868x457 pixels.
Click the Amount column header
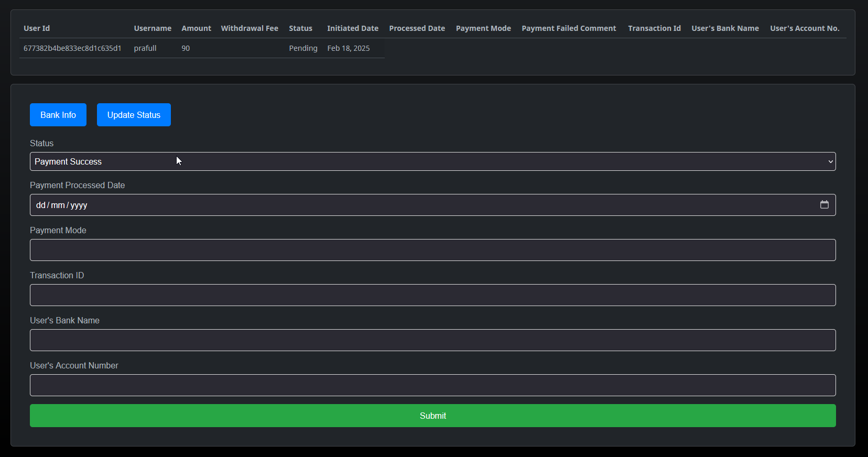(x=196, y=28)
